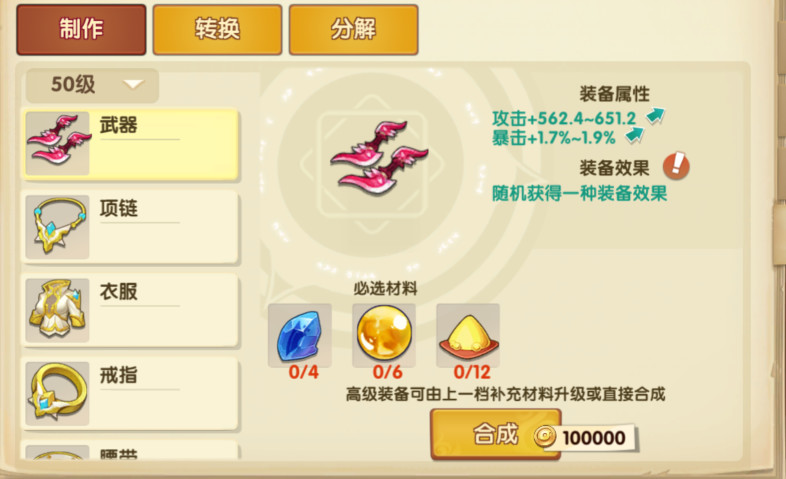Switch to the 制作 tab
Image resolution: width=786 pixels, height=479 pixels.
tap(81, 30)
